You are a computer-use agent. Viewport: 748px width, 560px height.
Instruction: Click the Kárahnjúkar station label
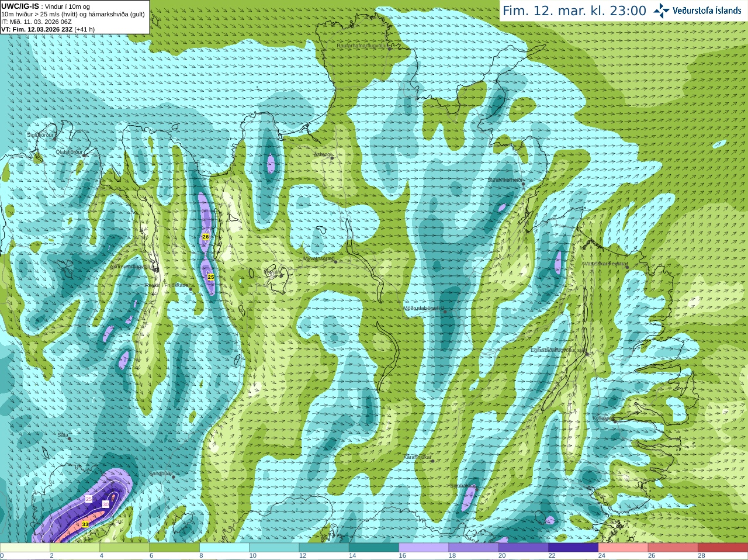(417, 457)
